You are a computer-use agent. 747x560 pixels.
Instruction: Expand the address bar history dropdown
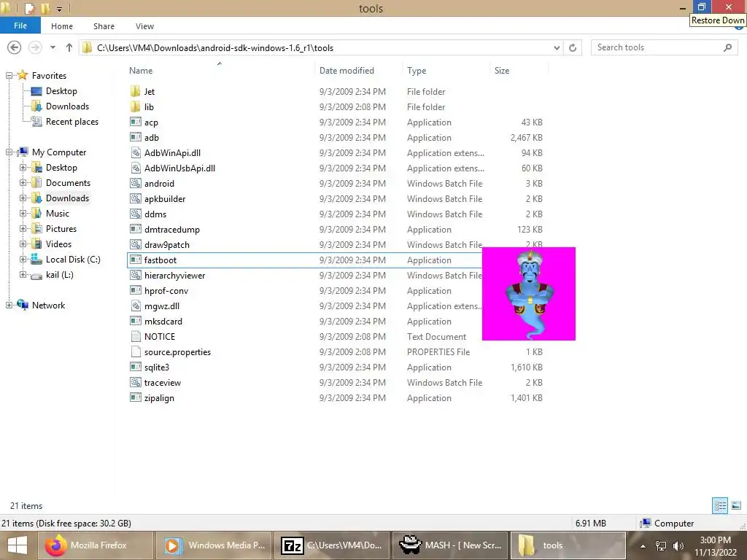coord(557,47)
